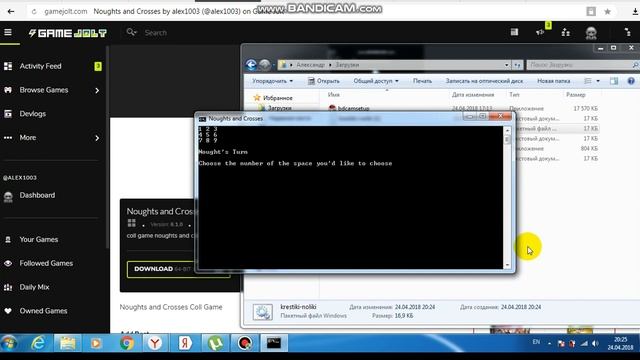This screenshot has width=640, height=360.
Task: Open Yandex Browser from taskbar
Action: [155, 343]
